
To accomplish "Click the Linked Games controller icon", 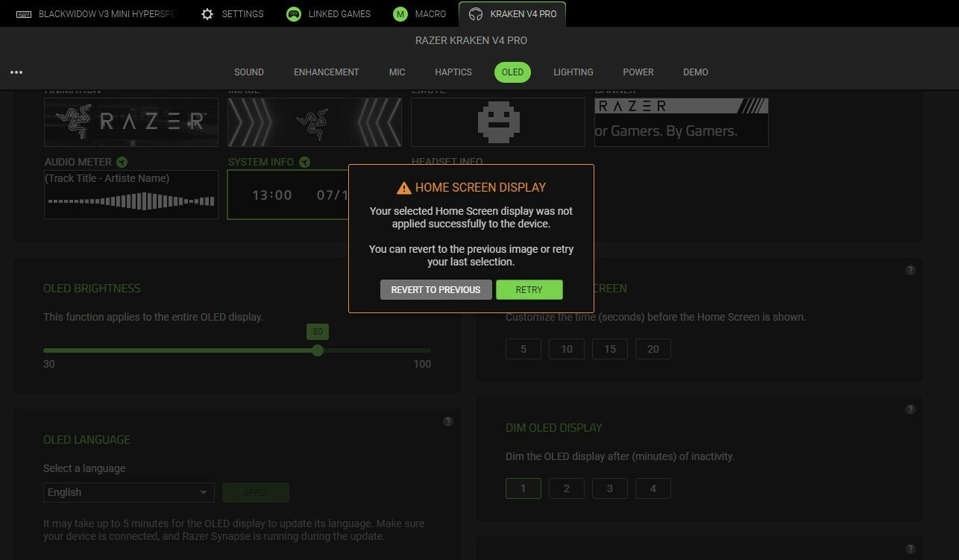I will (x=294, y=14).
